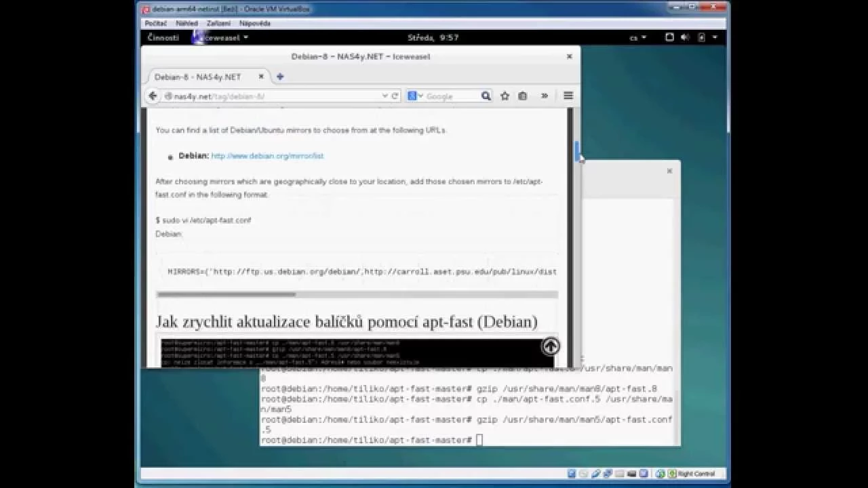Image resolution: width=868 pixels, height=488 pixels.
Task: Reload the current page in Iceweasel
Action: (395, 96)
